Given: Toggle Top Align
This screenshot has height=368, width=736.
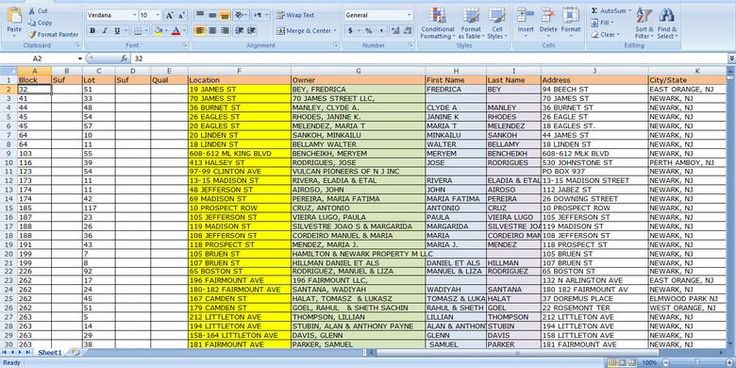Looking at the screenshot, I should point(200,15).
